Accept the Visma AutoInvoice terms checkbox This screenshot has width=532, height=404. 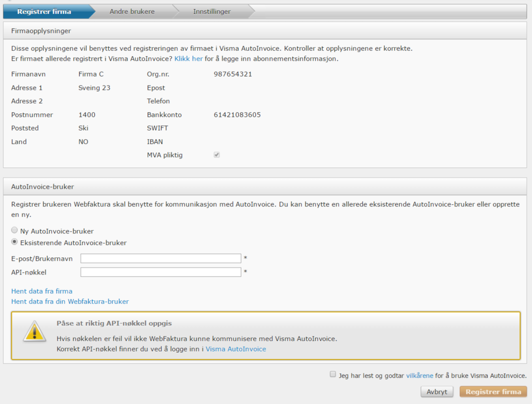[x=333, y=374]
